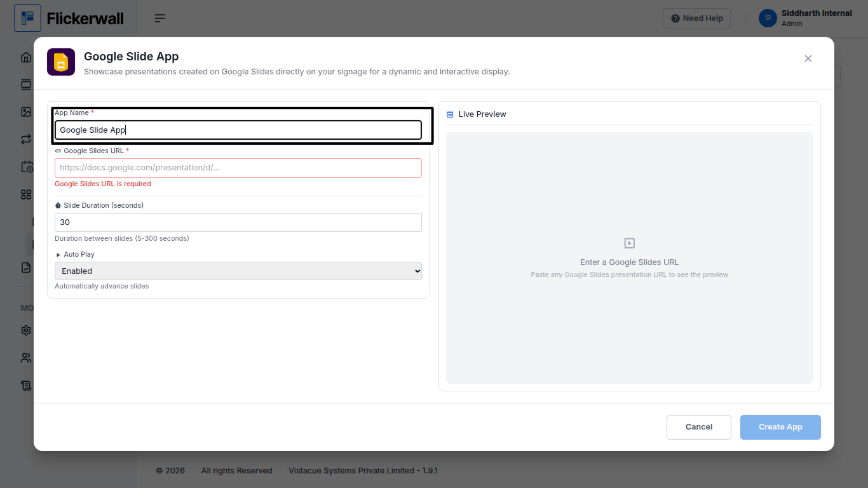The height and width of the screenshot is (488, 868).
Task: Click the Live Preview panel icon
Action: [x=450, y=114]
